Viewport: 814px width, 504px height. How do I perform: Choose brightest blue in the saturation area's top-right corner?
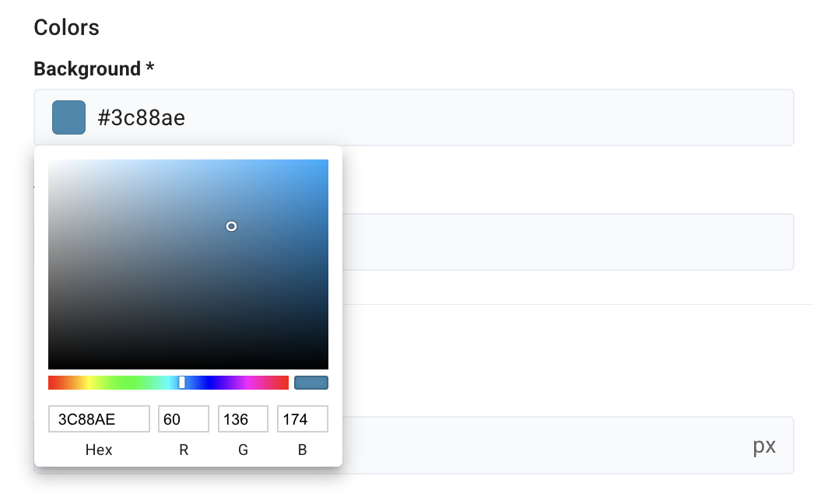pos(327,161)
